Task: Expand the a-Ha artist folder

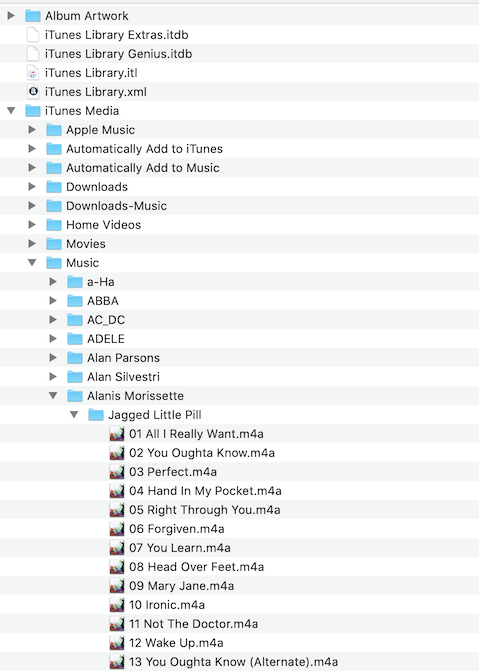Action: click(53, 282)
